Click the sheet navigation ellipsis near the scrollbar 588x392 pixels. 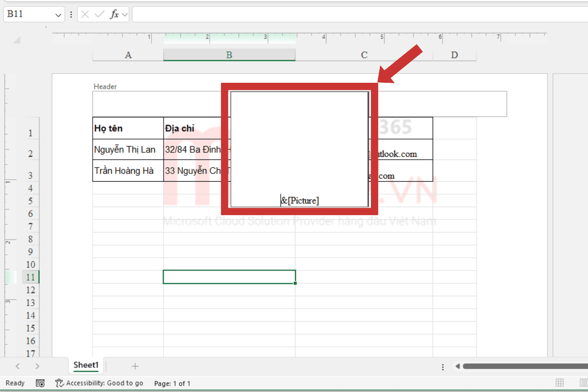(x=442, y=367)
